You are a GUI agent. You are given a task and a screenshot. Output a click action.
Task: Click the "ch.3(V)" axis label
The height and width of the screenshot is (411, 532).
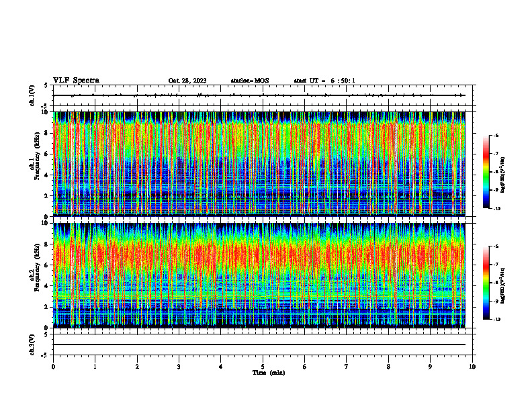click(32, 345)
